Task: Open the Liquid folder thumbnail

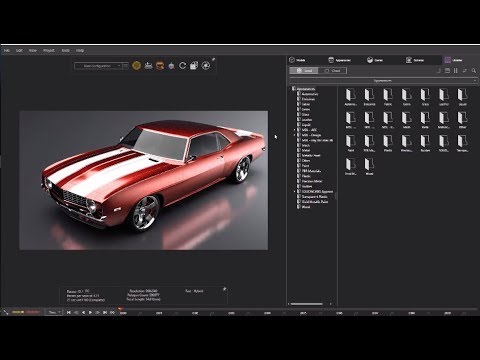Action: [462, 97]
